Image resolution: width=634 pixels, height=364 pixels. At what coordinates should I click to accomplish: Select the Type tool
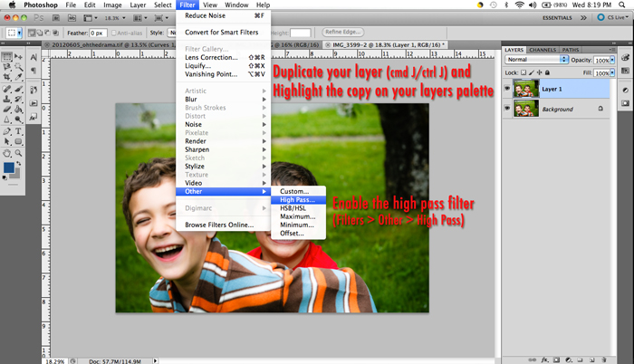coord(18,131)
